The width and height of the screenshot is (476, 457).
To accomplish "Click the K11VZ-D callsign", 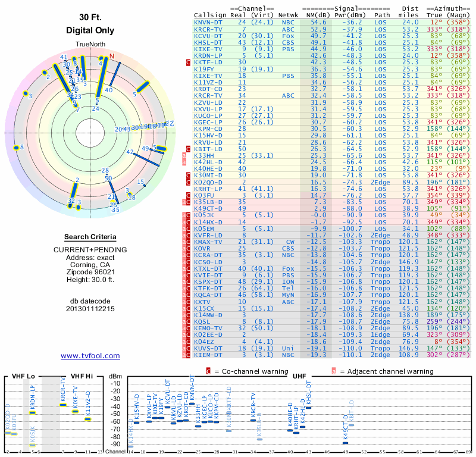I will coord(208,82).
